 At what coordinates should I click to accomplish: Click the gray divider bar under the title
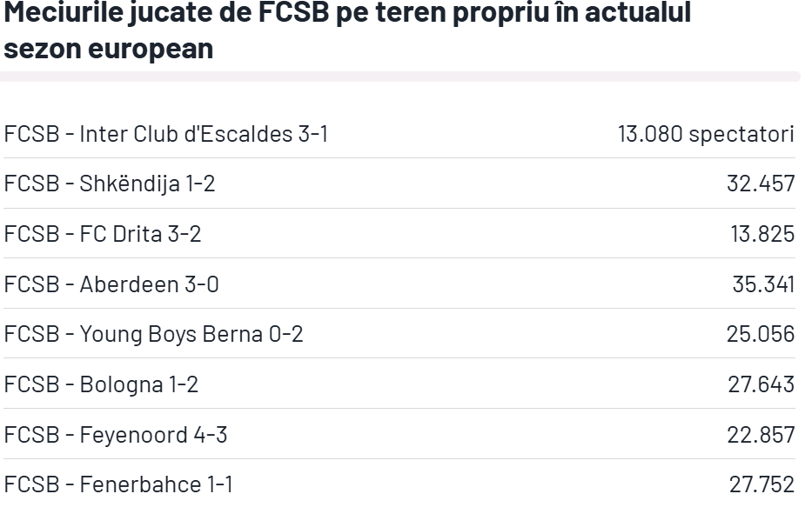pyautogui.click(x=400, y=77)
